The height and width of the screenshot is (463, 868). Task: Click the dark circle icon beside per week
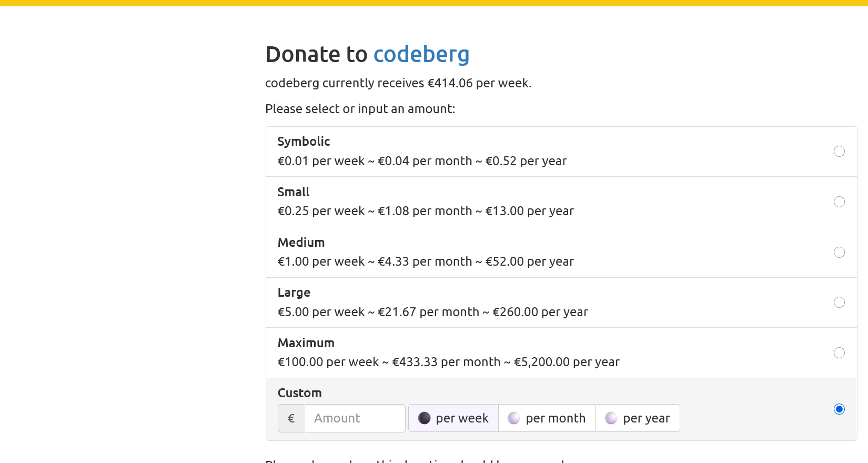click(x=424, y=418)
